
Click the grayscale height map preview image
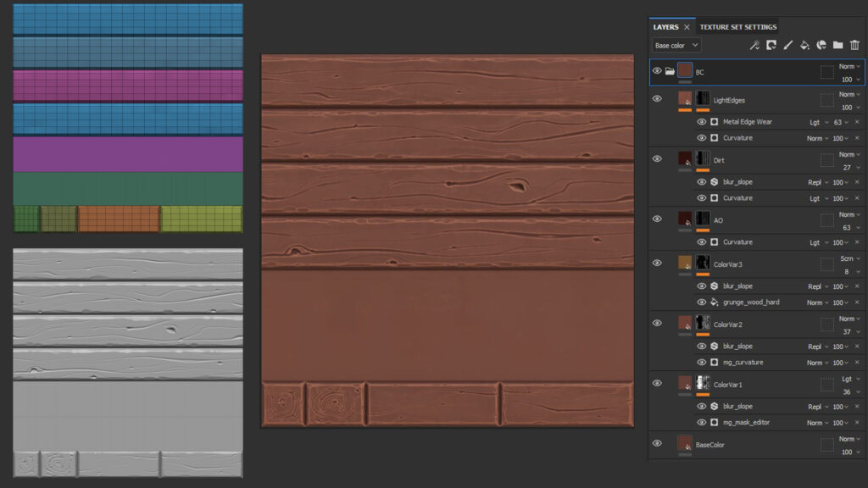click(128, 363)
